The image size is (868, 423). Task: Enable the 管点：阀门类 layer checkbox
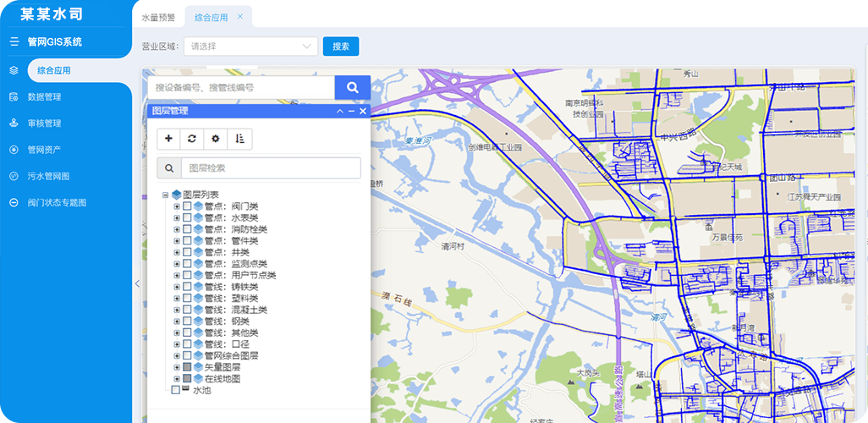(x=187, y=206)
